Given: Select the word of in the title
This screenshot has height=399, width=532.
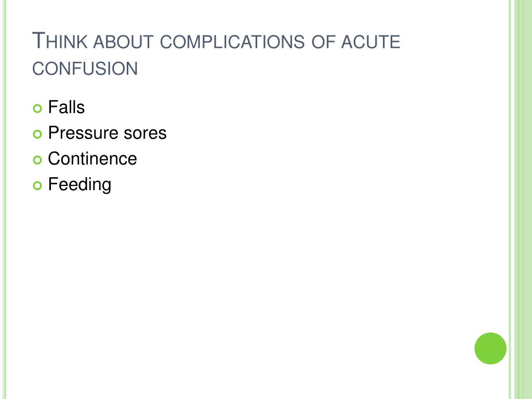Looking at the screenshot, I should (x=323, y=42).
